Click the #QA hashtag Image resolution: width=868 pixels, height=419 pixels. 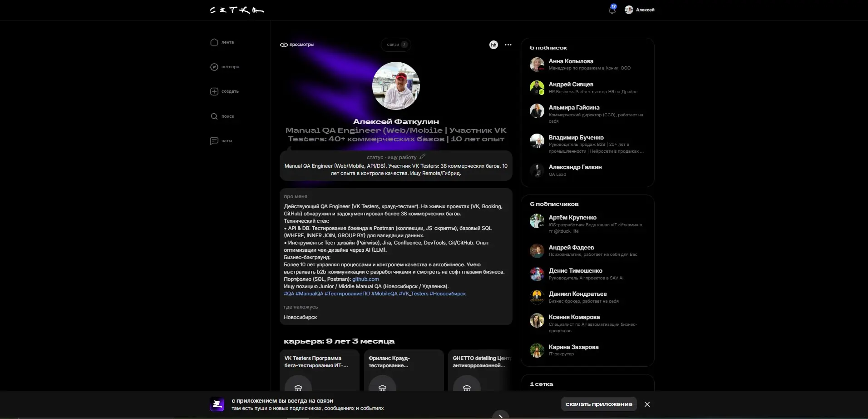tap(289, 294)
